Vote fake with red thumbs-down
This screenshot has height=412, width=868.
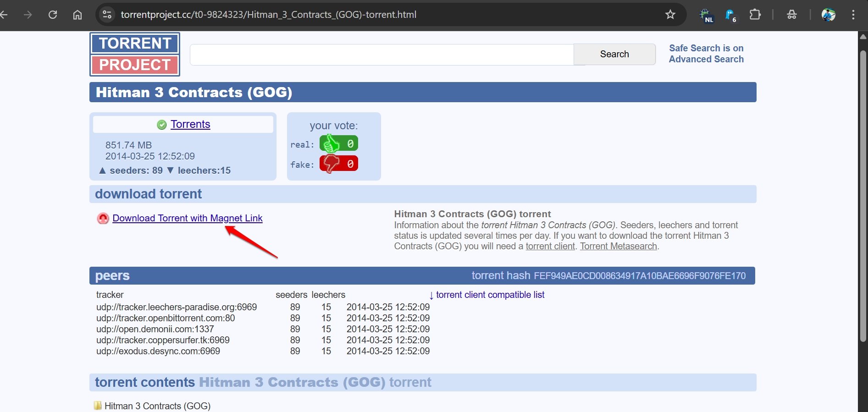[338, 164]
